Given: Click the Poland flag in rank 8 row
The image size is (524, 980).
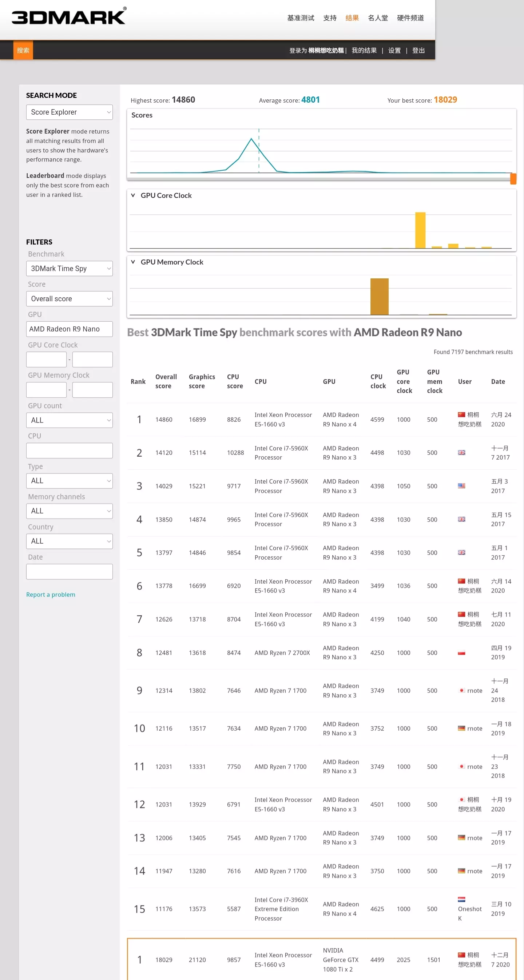Looking at the screenshot, I should 461,653.
